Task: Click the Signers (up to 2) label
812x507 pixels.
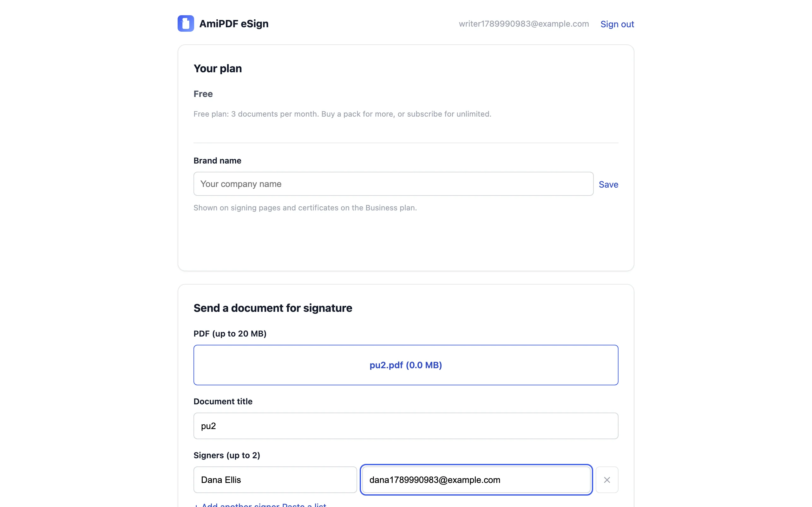Action: click(226, 455)
